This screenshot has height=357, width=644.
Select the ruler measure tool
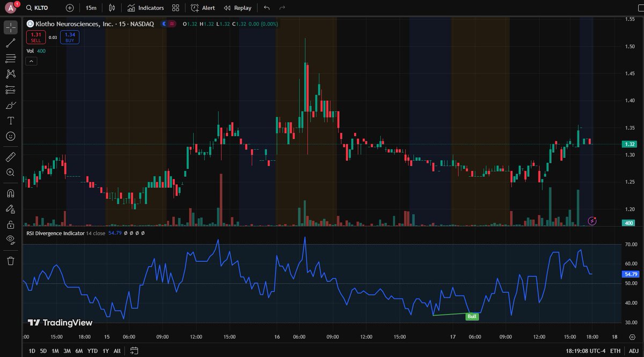coord(11,157)
